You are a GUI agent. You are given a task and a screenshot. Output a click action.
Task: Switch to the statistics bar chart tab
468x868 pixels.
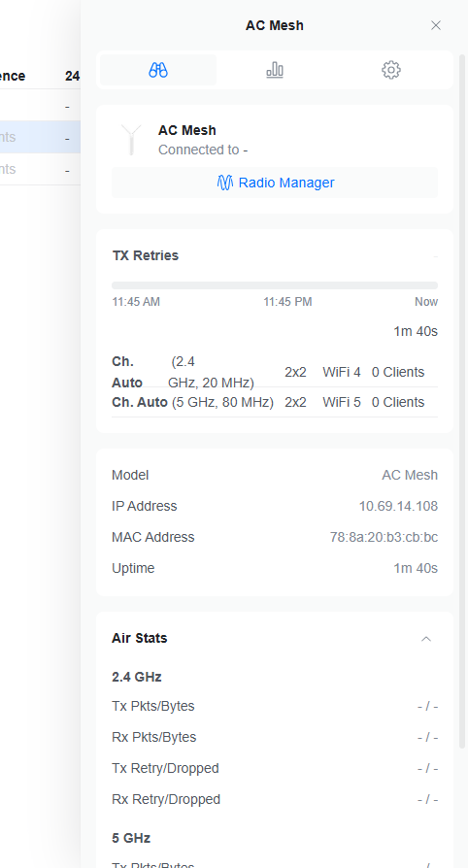tap(275, 70)
